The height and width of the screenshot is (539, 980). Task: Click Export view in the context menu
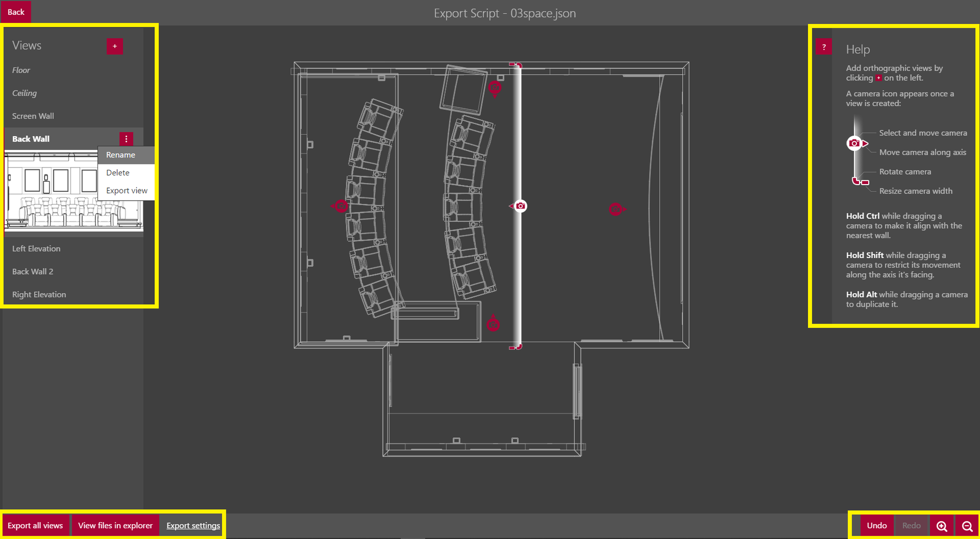click(x=127, y=191)
